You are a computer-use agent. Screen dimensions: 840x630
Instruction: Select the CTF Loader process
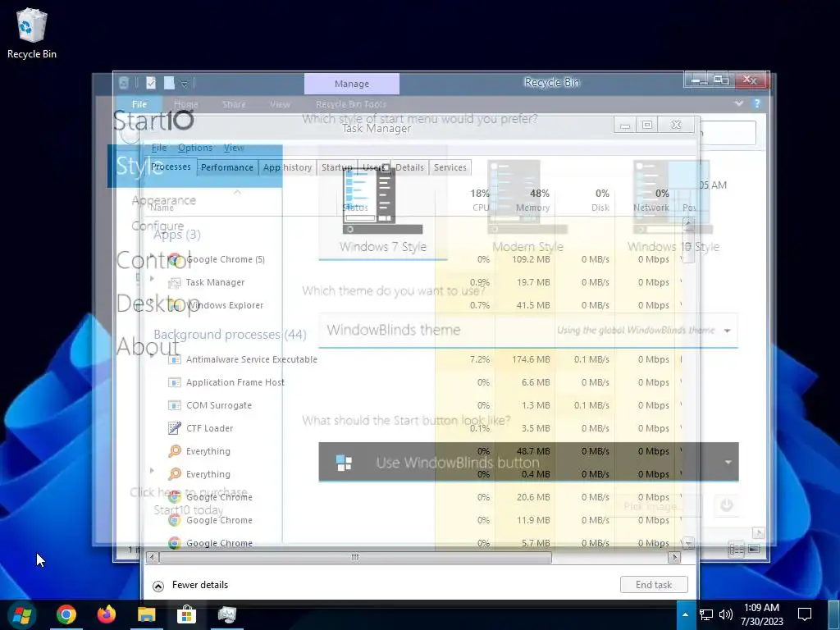413,428
